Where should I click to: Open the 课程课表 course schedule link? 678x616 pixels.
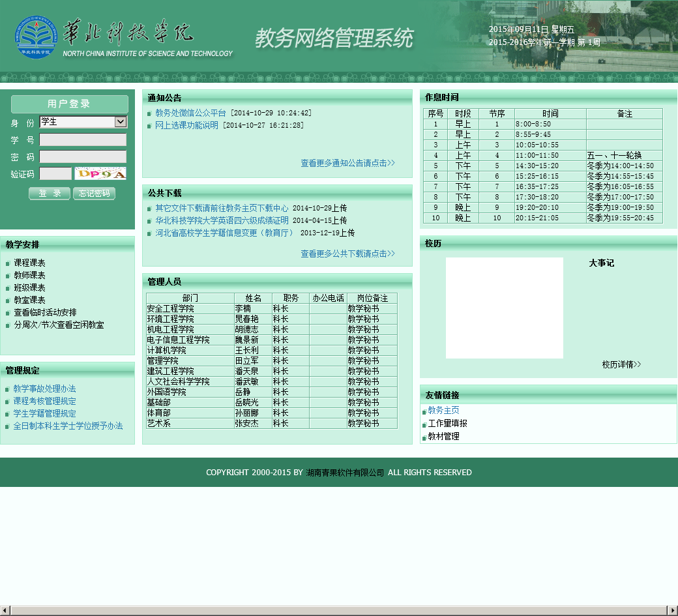(x=29, y=263)
